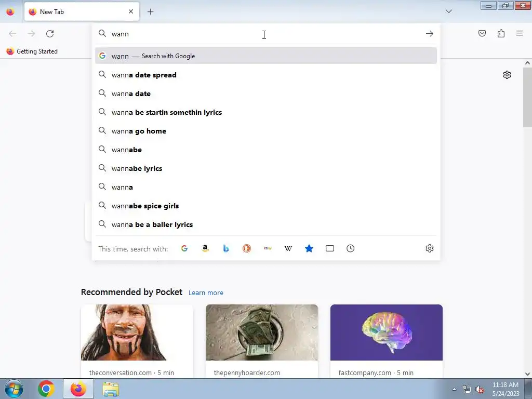Screen dimensions: 532x399
Task: Open search settings gear in dropdown
Action: [x=430, y=248]
